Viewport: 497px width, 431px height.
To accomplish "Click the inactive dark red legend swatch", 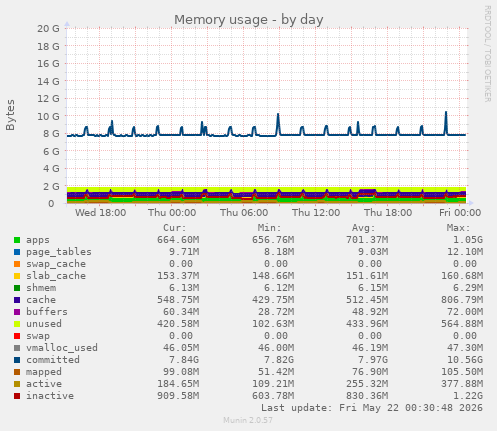I will coord(17,396).
